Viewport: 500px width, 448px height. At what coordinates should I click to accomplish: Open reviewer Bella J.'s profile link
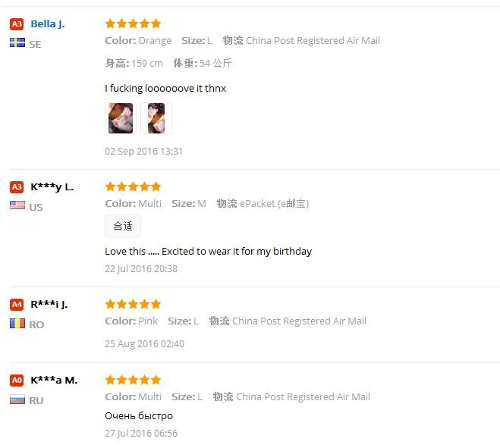[48, 24]
